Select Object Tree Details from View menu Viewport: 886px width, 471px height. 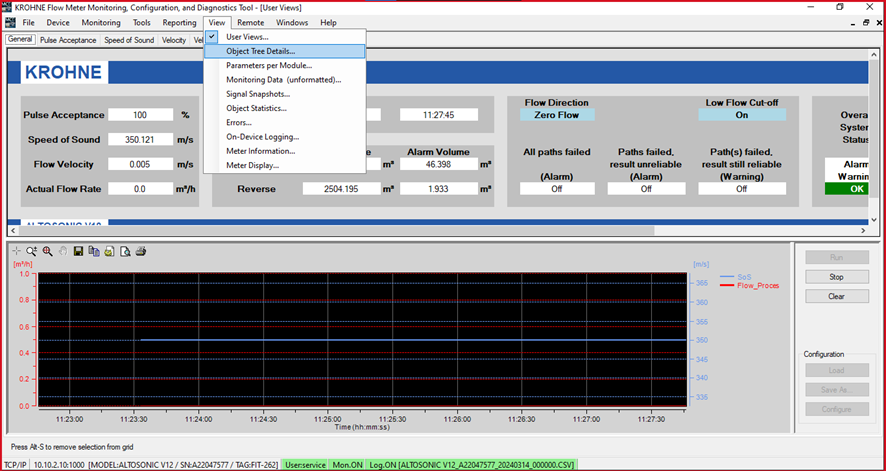[285, 51]
